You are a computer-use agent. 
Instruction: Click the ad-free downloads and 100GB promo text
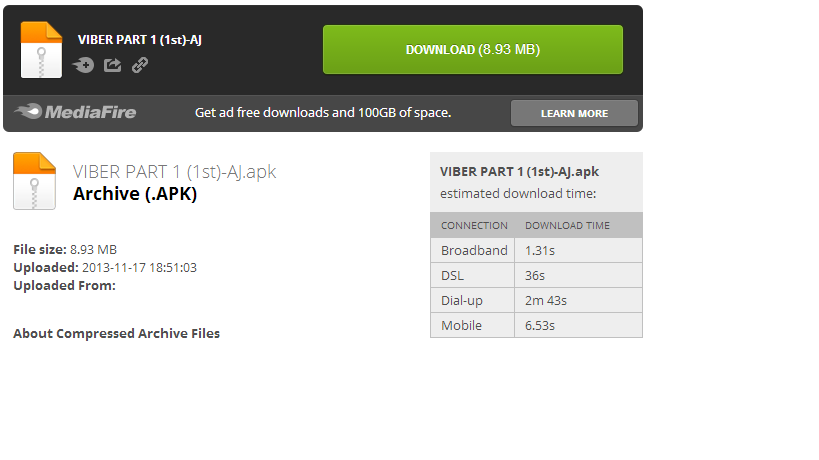point(323,112)
